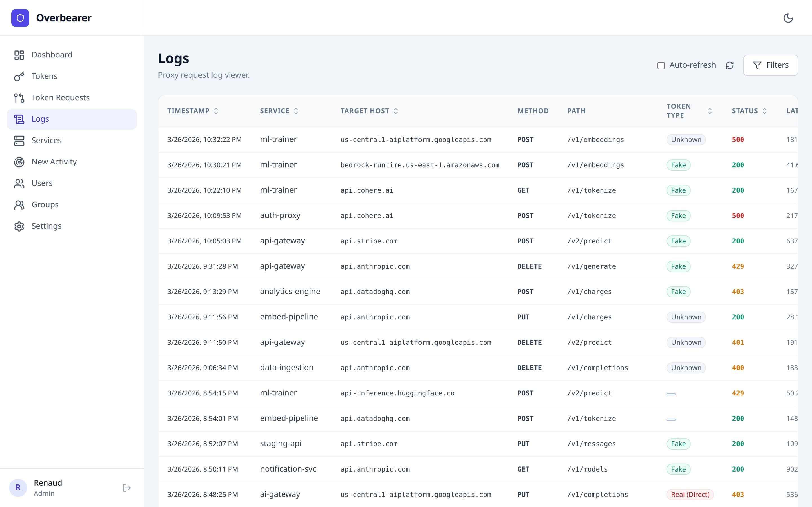Screen dimensions: 812x507
Task: Toggle dark mode with the moon icon
Action: point(788,18)
